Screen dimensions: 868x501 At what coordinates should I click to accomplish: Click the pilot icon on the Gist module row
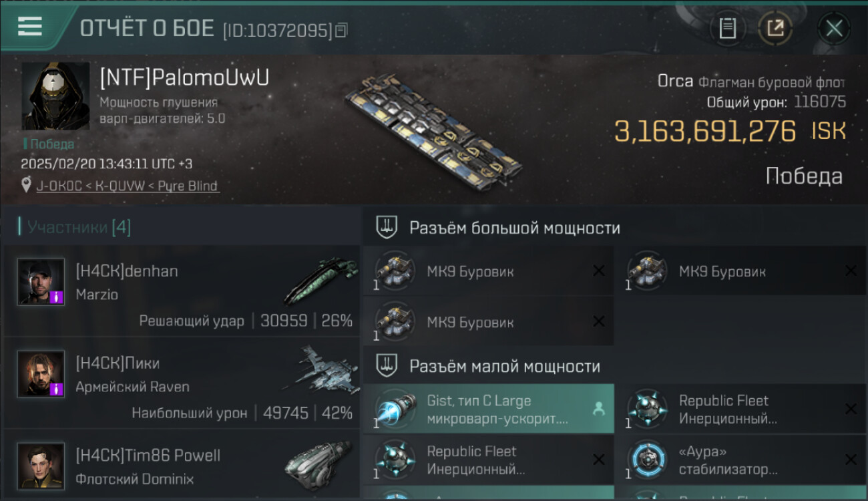point(599,409)
